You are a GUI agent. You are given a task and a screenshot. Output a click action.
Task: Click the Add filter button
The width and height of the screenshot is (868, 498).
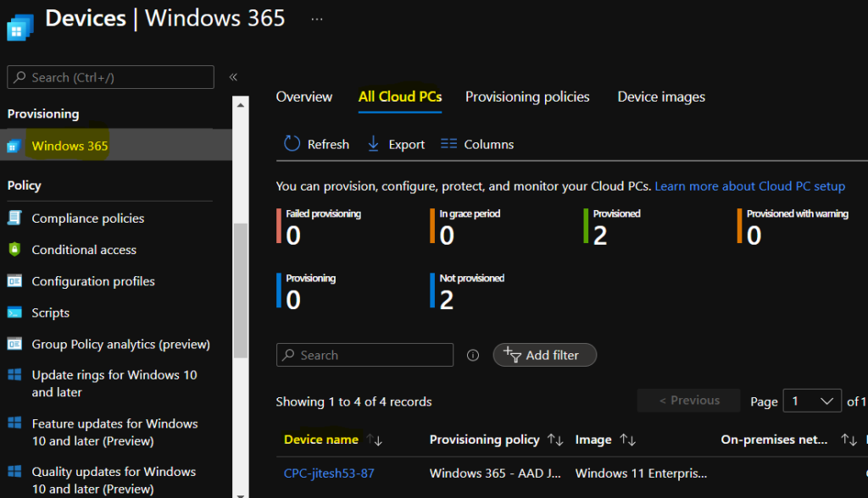point(545,355)
